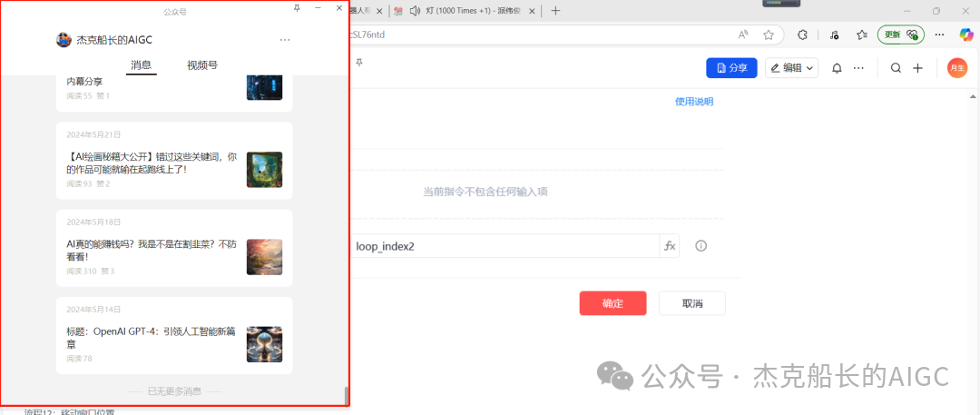Open the 月生 user avatar

[957, 67]
